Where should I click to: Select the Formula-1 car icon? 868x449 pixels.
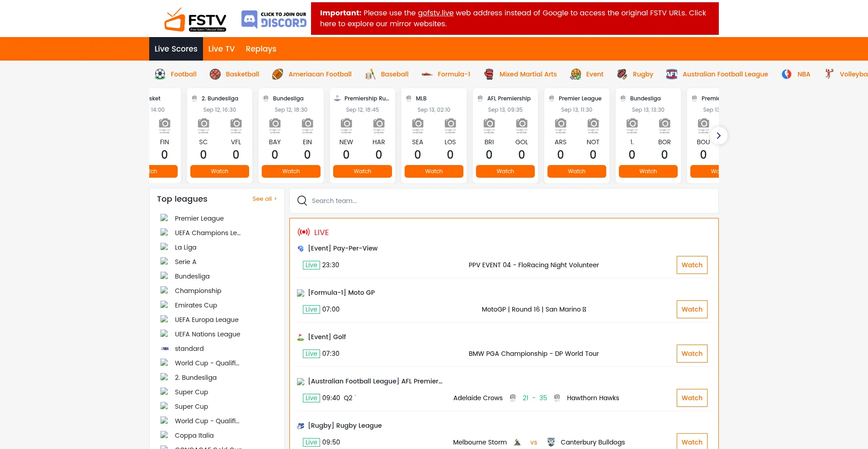(427, 74)
